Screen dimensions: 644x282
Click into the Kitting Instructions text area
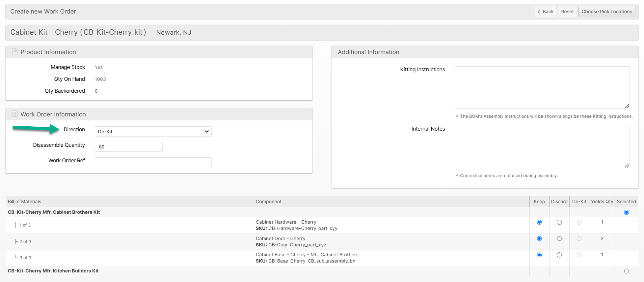542,87
